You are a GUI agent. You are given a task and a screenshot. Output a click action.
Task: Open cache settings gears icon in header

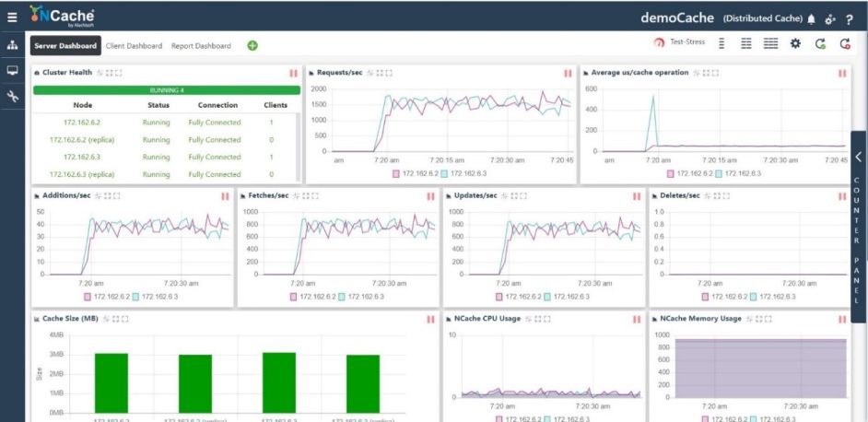[830, 20]
